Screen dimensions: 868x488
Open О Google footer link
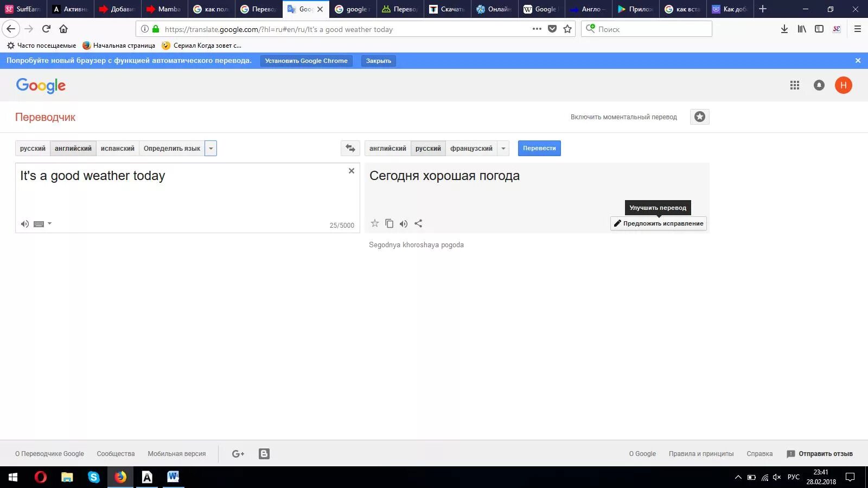(x=642, y=454)
